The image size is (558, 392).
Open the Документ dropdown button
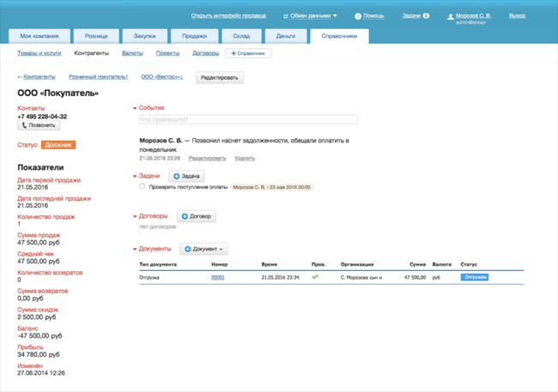coord(203,249)
